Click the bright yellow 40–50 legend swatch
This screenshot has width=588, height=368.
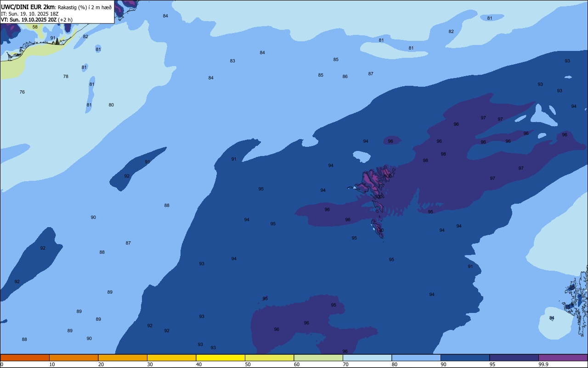(220, 357)
